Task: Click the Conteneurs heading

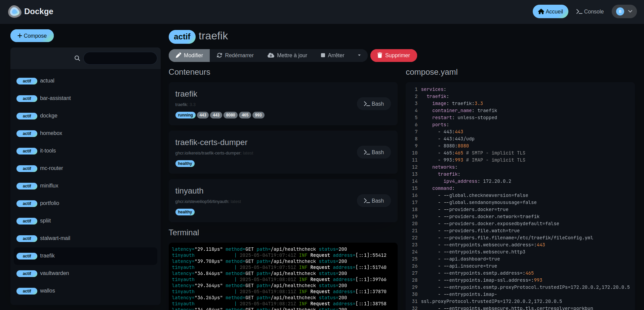Action: (189, 72)
